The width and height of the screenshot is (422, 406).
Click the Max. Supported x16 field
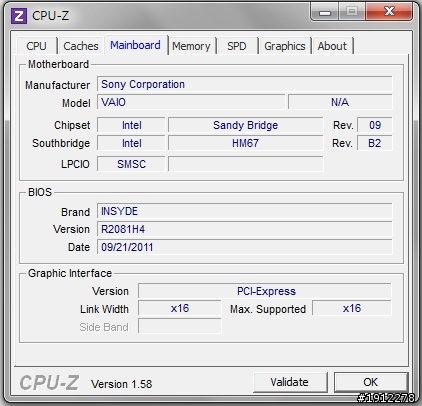[352, 309]
